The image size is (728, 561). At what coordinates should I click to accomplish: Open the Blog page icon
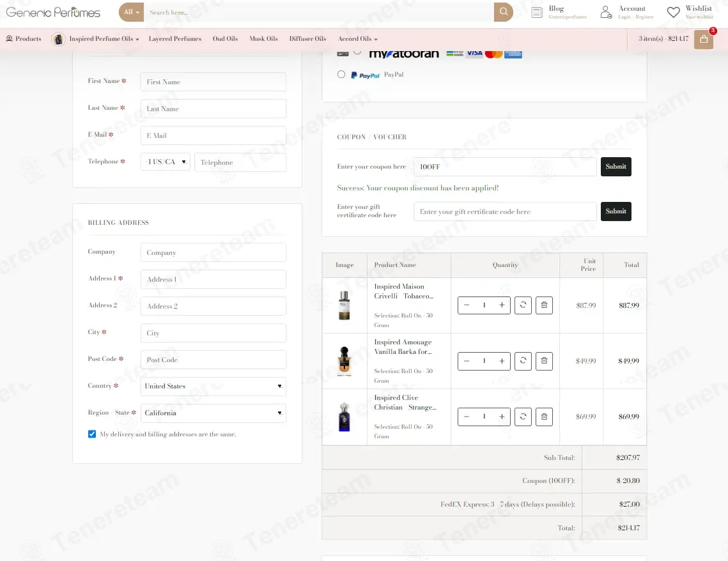tap(537, 13)
